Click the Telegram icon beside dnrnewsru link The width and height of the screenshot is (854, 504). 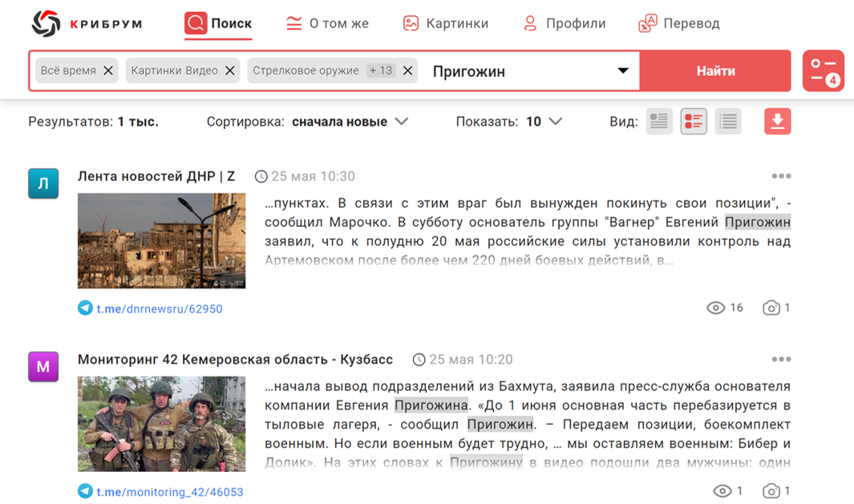85,308
